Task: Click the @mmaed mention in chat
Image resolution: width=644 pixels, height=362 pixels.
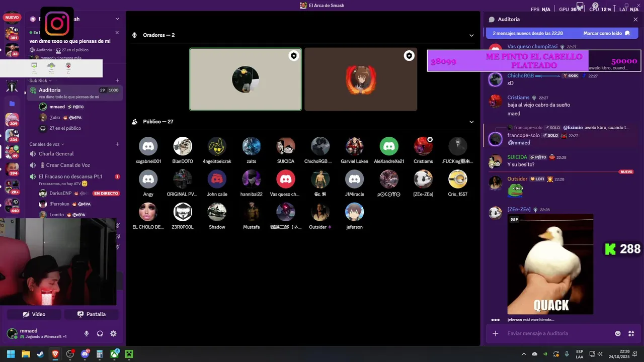Action: [519, 143]
